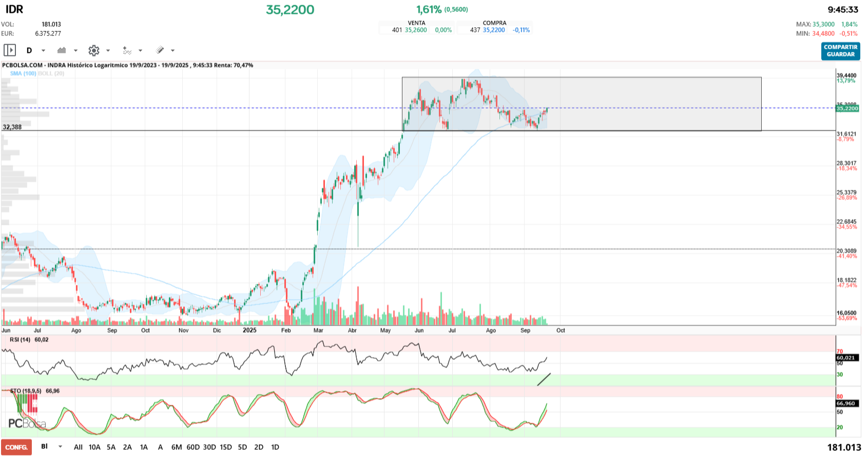The height and width of the screenshot is (458, 868).
Task: Click the COMPRA price 35,2200
Action: tap(494, 30)
